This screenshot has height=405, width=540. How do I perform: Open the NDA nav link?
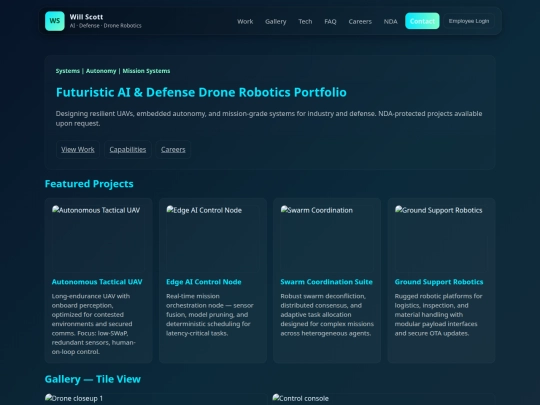[x=391, y=21]
